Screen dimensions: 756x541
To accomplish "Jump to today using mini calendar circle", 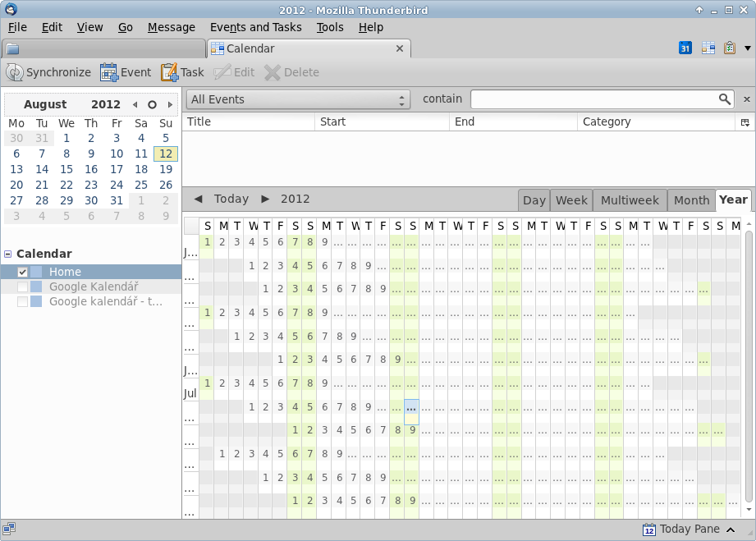I will pyautogui.click(x=152, y=104).
